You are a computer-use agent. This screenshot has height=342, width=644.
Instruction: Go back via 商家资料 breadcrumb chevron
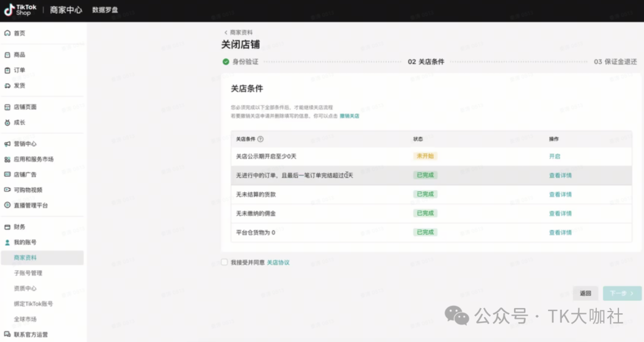[x=226, y=32]
